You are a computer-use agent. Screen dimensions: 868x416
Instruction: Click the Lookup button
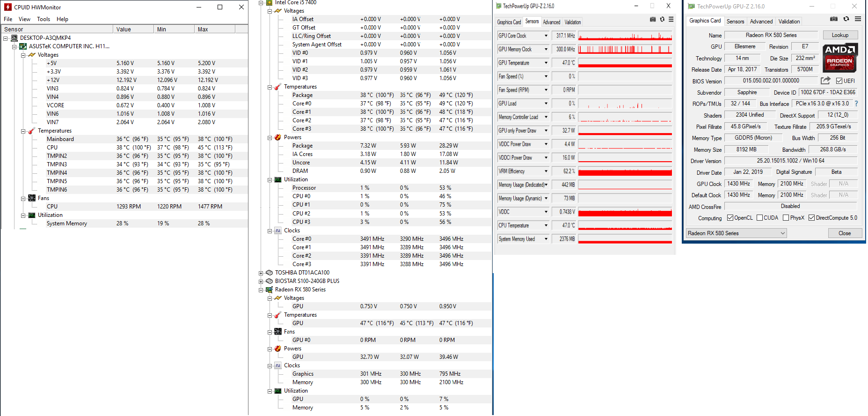[x=840, y=35]
